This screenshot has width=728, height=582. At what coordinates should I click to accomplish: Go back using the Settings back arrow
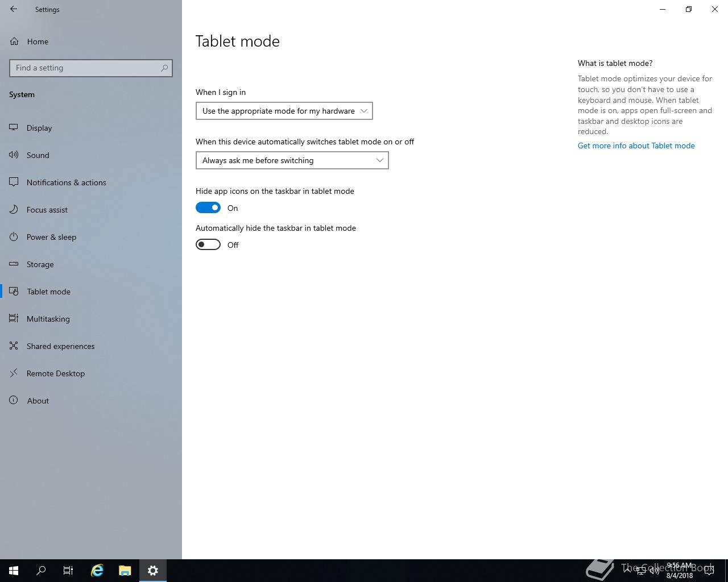[x=14, y=9]
